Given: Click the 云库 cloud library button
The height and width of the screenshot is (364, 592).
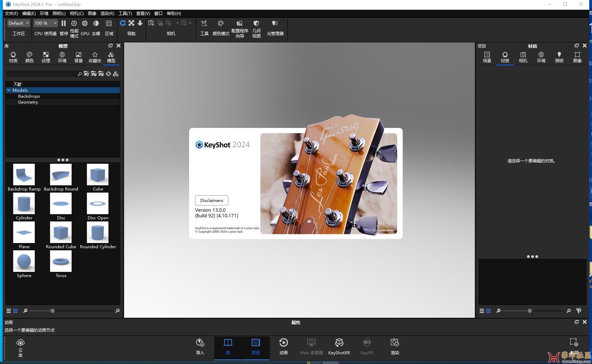Looking at the screenshot, I should [x=21, y=348].
